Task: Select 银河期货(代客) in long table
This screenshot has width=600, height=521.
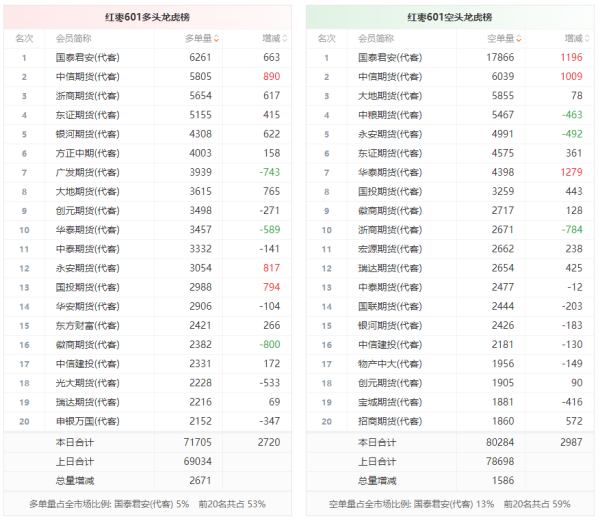Action: [x=88, y=134]
